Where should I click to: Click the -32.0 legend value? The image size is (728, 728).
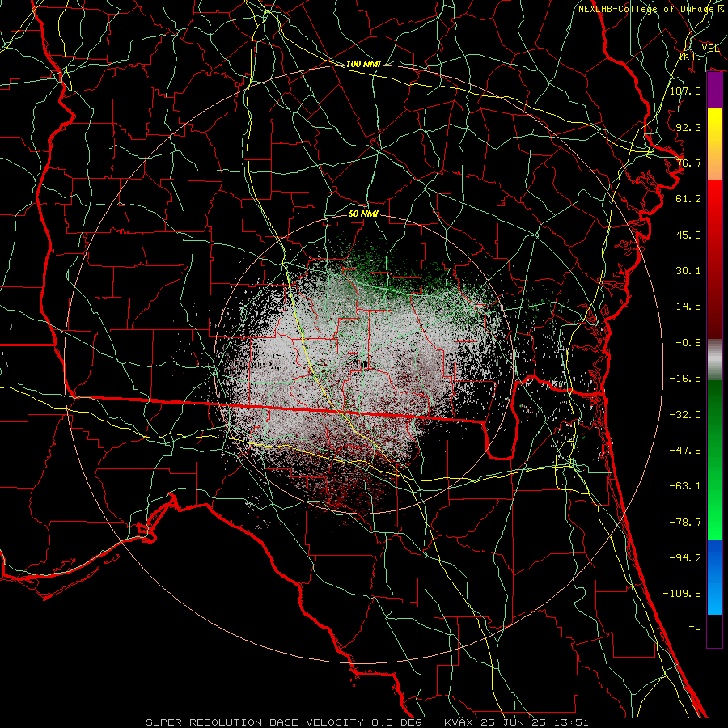(x=685, y=415)
